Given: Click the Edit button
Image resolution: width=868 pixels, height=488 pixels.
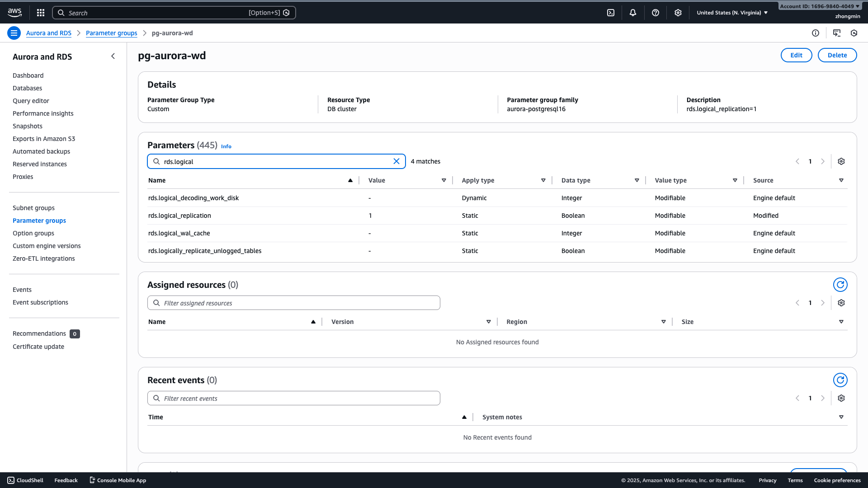Looking at the screenshot, I should pyautogui.click(x=796, y=55).
